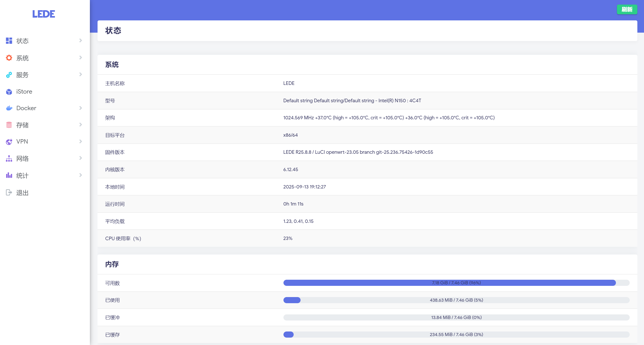Click the LEDE logo link
Viewport: 644px width, 345px height.
44,14
